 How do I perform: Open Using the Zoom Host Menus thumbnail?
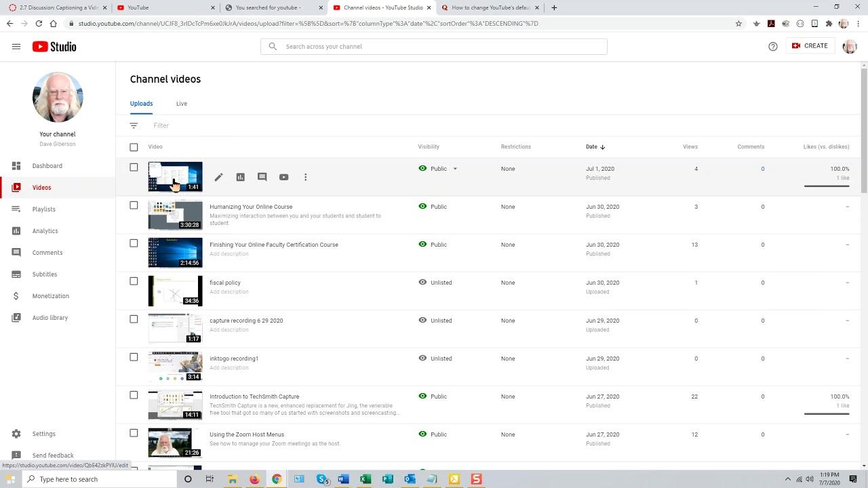175,443
